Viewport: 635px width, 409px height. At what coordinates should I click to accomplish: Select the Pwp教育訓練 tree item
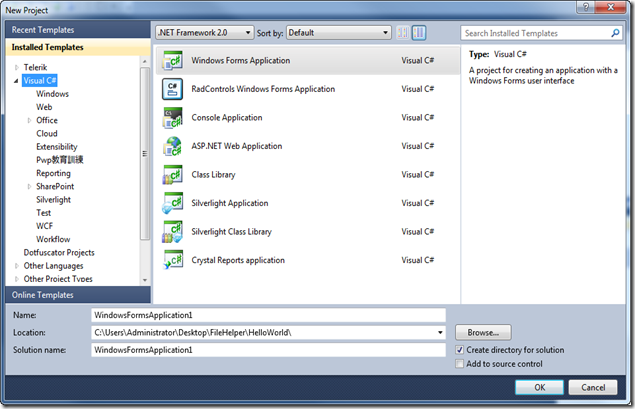(60, 160)
